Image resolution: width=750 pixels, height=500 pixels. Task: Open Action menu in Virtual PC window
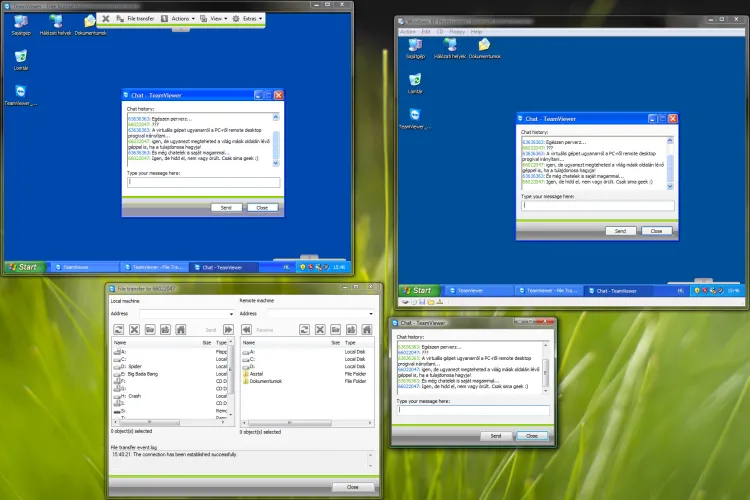tap(408, 32)
